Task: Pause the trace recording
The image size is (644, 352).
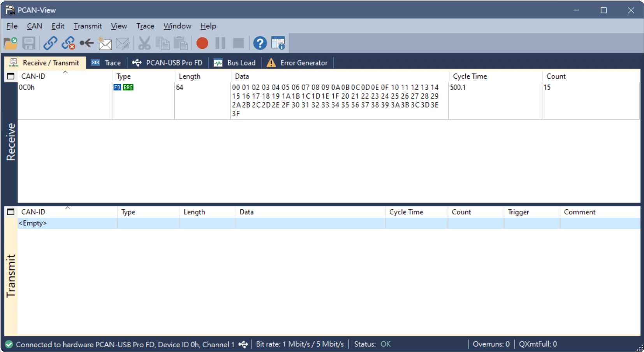Action: pos(220,43)
